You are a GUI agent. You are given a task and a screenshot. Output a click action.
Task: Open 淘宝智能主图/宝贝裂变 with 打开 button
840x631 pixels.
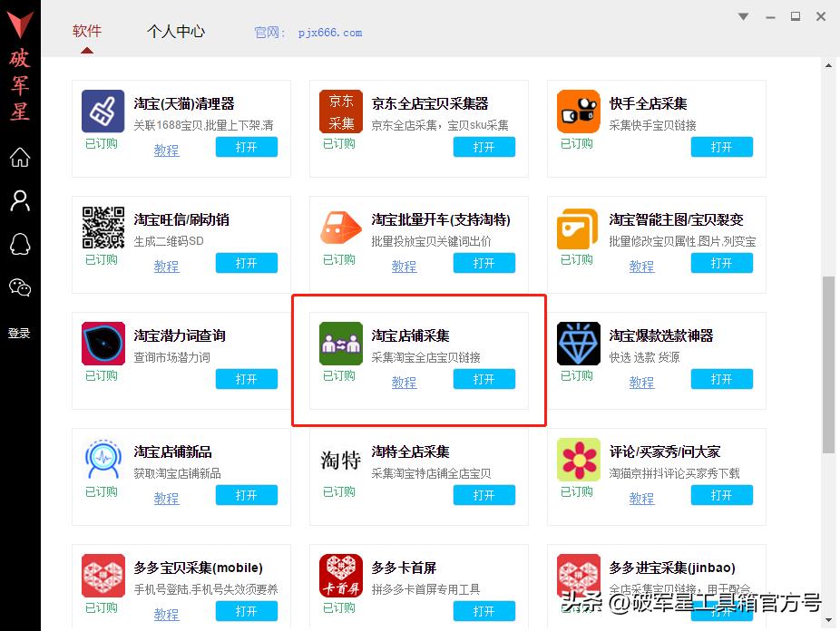click(x=721, y=263)
